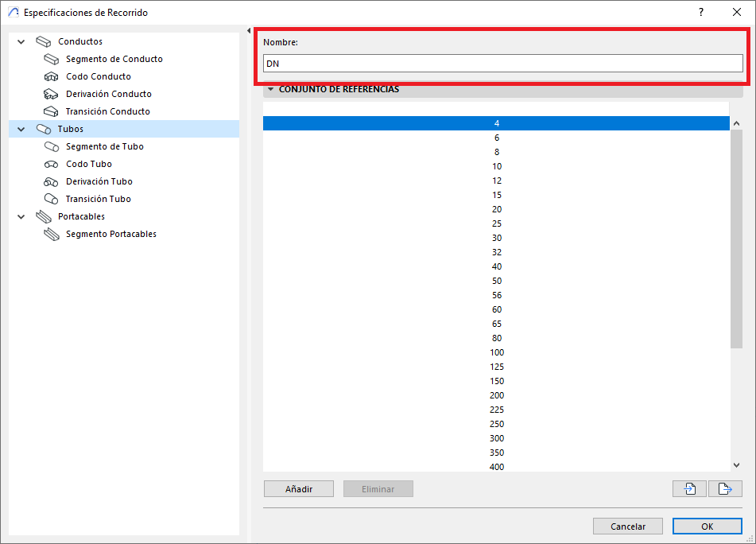756x544 pixels.
Task: Collapse the Conductos tree group
Action: [21, 42]
